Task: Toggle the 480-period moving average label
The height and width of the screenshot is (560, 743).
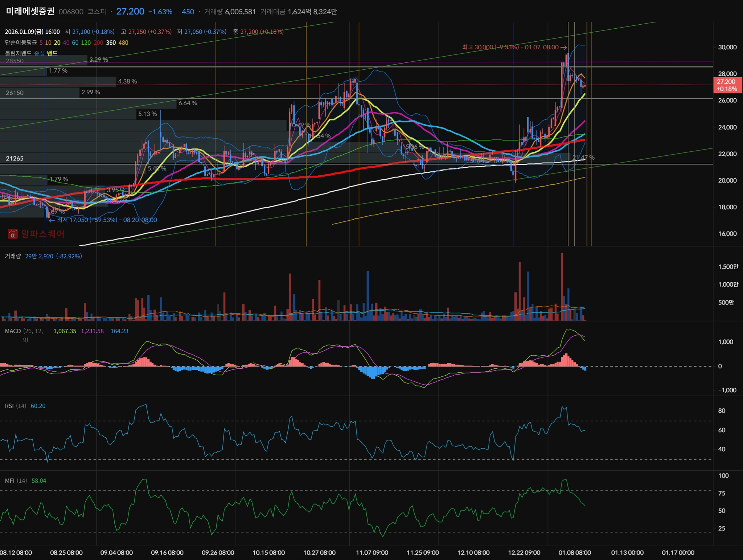Action: [x=123, y=43]
